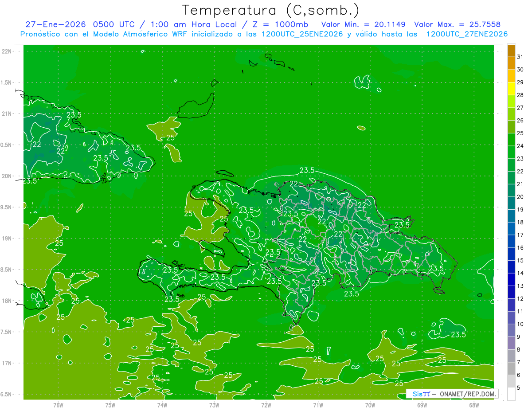
Task: Click the 68W longitude axis label
Action: (x=474, y=405)
